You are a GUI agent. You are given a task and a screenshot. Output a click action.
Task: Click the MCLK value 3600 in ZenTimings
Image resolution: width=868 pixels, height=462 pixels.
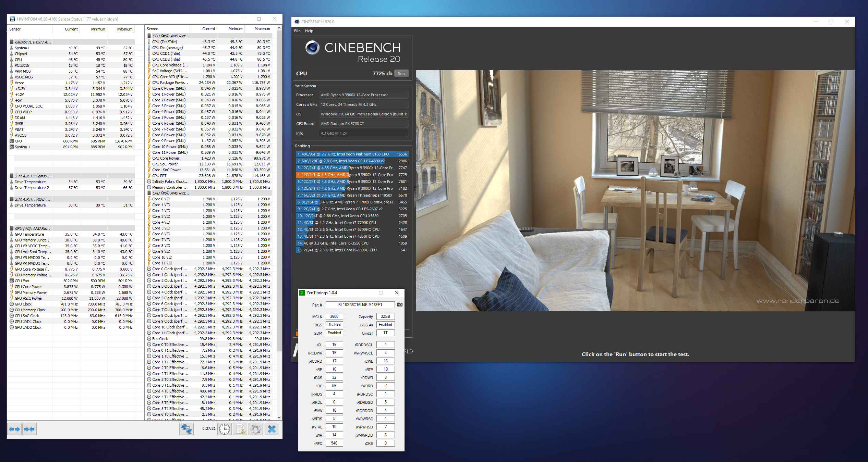click(x=334, y=316)
